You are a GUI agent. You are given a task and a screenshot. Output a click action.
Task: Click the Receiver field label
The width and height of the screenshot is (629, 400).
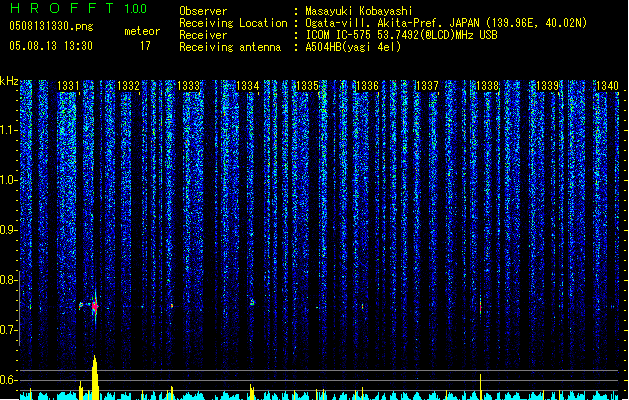(x=203, y=35)
